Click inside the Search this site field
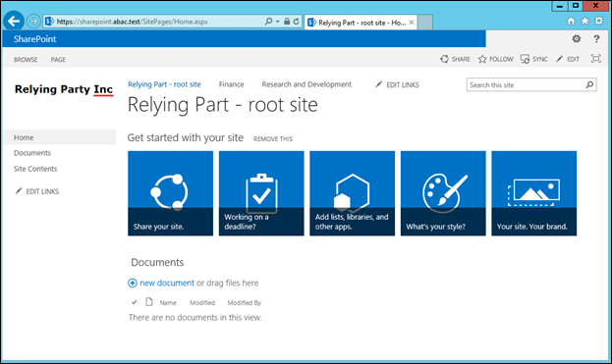Viewport: 612px width, 364px height. click(526, 84)
